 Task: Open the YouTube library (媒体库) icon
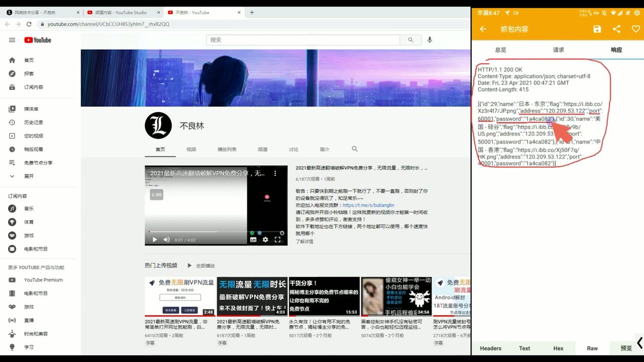pyautogui.click(x=12, y=109)
